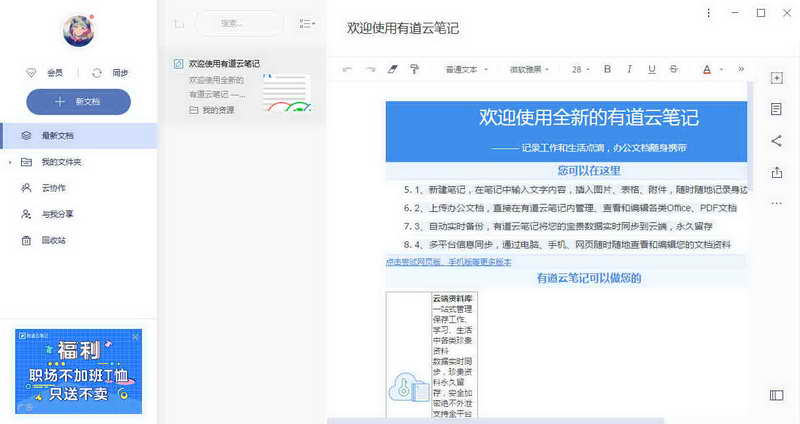The image size is (800, 424).
Task: Toggle underline formatting
Action: (x=652, y=69)
